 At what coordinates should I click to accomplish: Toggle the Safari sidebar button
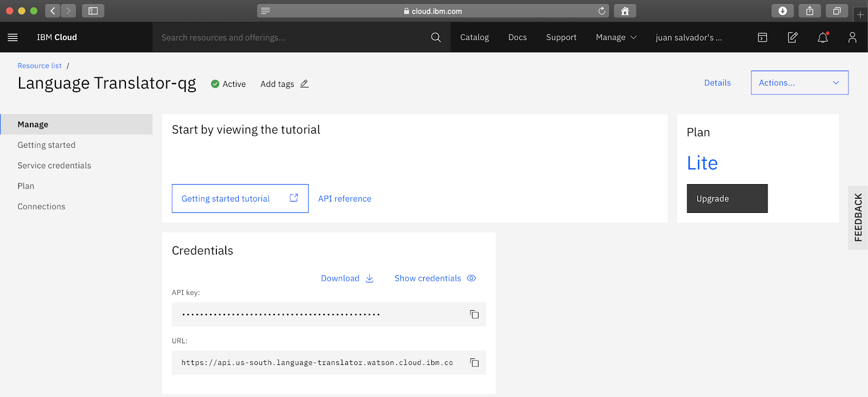93,11
